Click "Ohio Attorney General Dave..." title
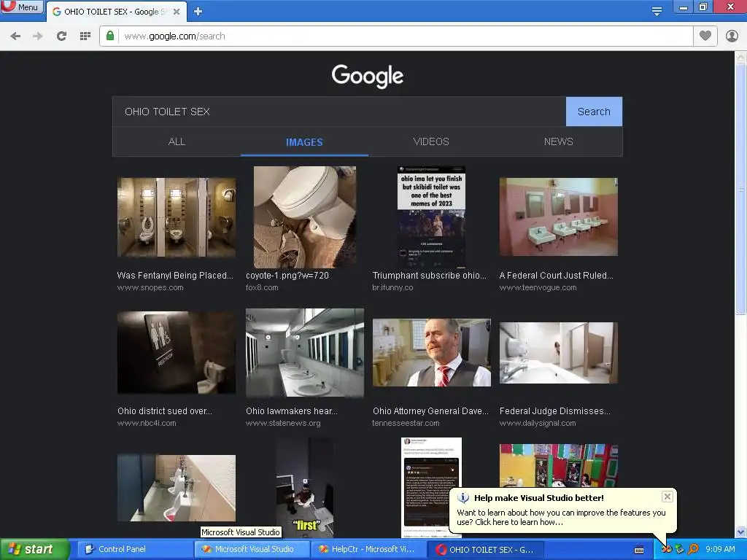The height and width of the screenshot is (560, 747). tap(430, 411)
